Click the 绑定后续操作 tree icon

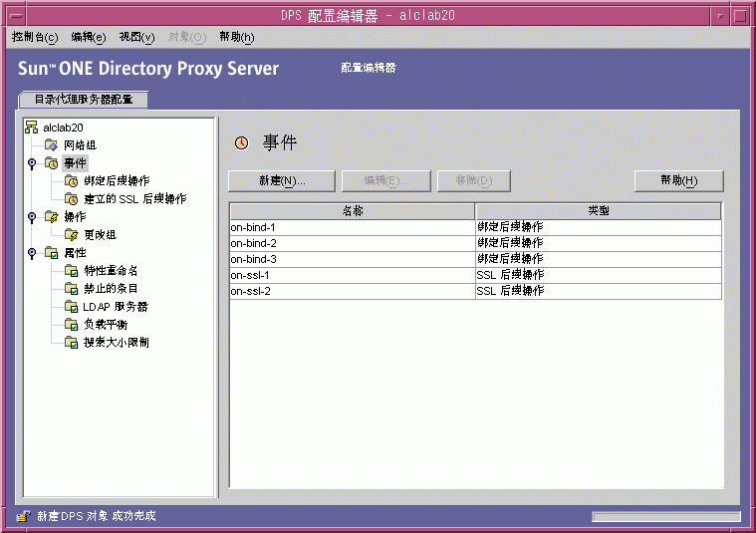tap(71, 181)
